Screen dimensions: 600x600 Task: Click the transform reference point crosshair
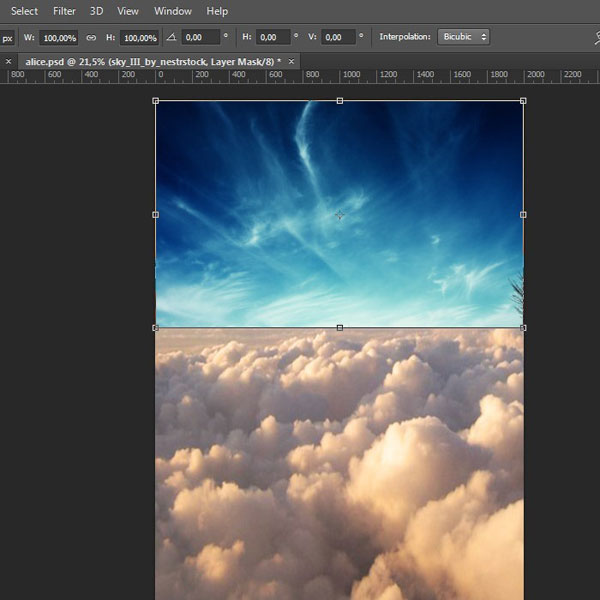pyautogui.click(x=339, y=215)
